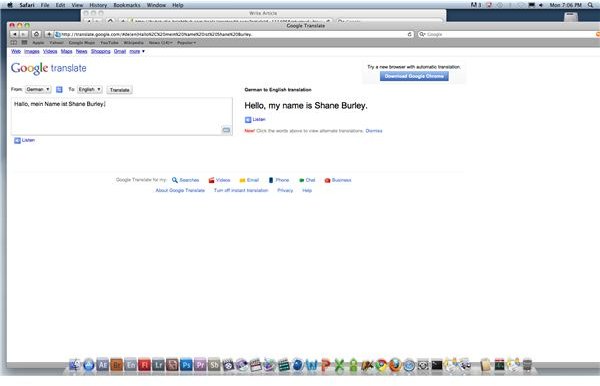The height and width of the screenshot is (386, 600).
Task: Click the Download Google Chrome button
Action: 414,76
